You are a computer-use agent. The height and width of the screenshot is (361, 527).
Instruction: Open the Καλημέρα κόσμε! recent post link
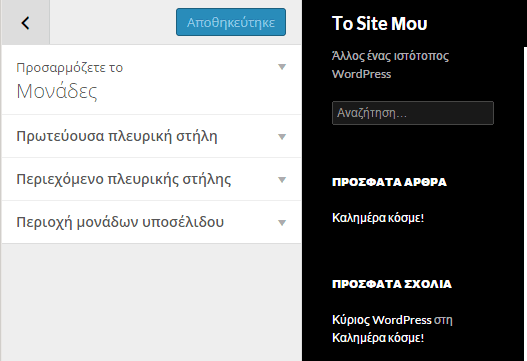pyautogui.click(x=378, y=218)
